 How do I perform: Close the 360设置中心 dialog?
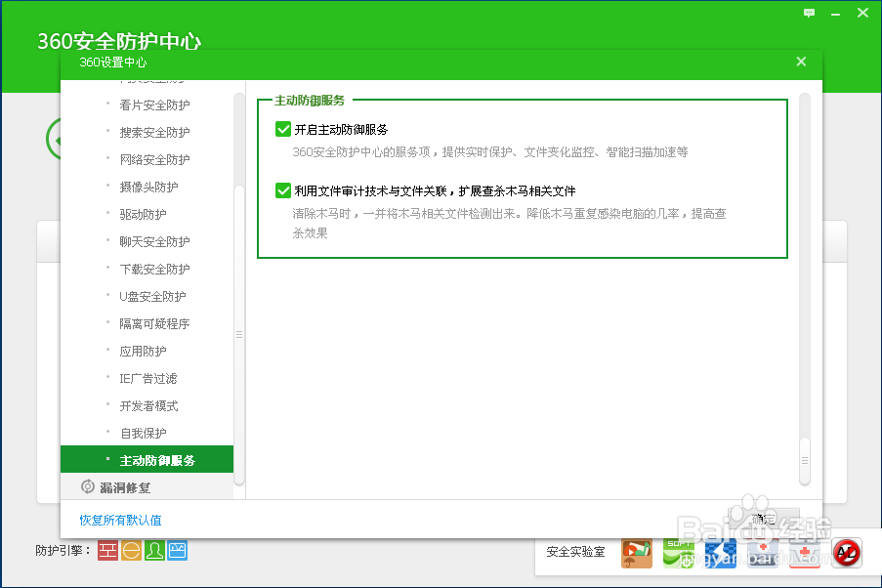(801, 62)
